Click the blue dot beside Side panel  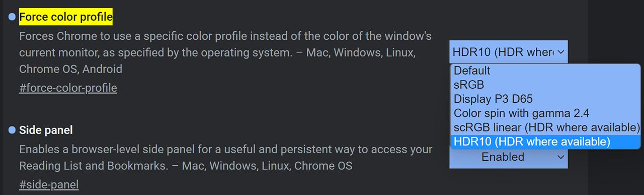[x=12, y=131]
